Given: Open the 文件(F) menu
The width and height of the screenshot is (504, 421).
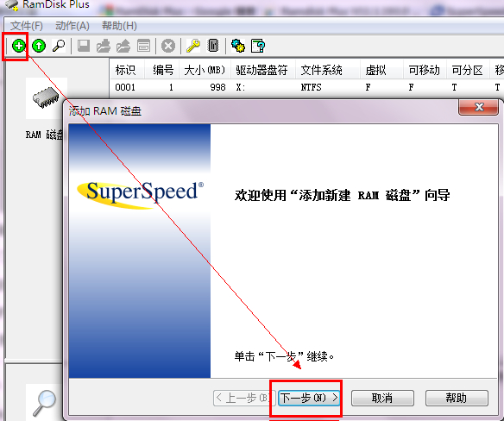Looking at the screenshot, I should (27, 26).
